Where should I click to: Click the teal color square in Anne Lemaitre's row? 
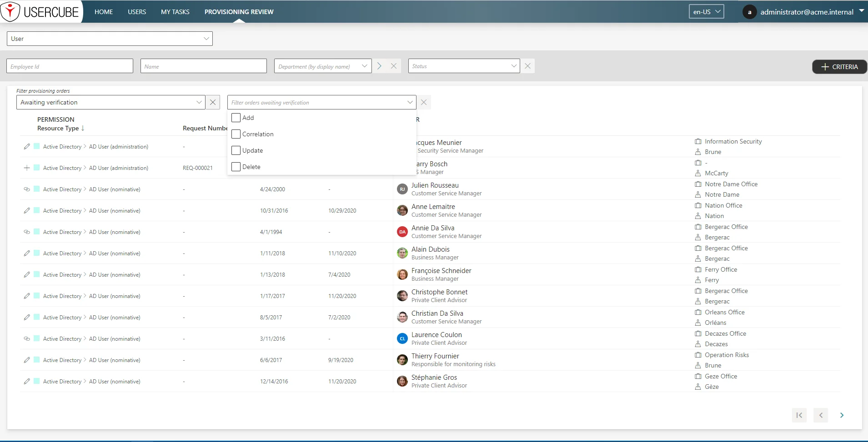pos(37,210)
